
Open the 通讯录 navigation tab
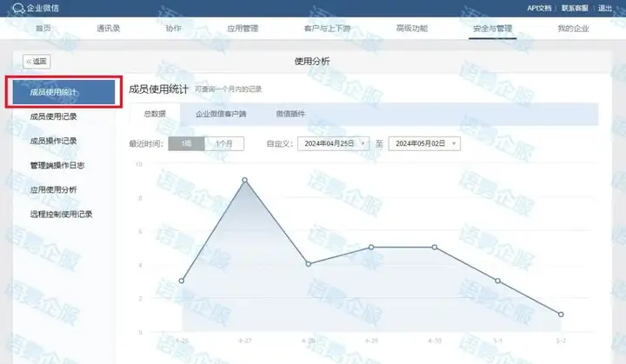[108, 29]
